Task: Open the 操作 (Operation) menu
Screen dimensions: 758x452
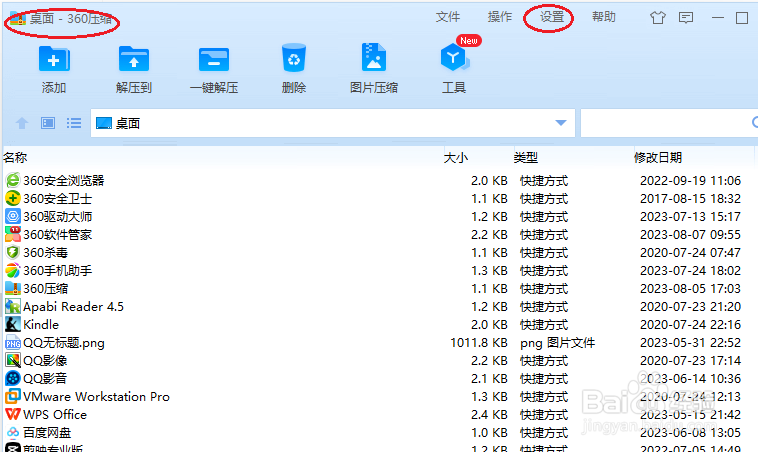Action: [500, 17]
